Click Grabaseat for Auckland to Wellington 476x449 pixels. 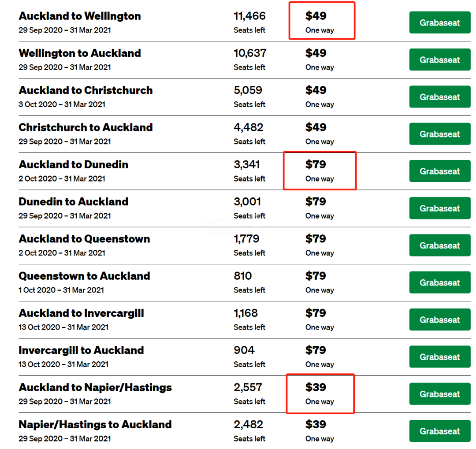(439, 22)
